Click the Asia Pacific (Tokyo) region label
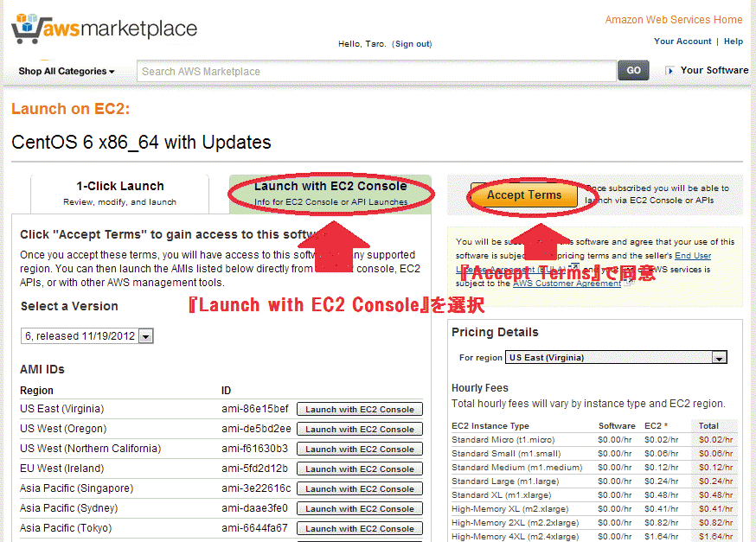756x542 pixels. (66, 528)
